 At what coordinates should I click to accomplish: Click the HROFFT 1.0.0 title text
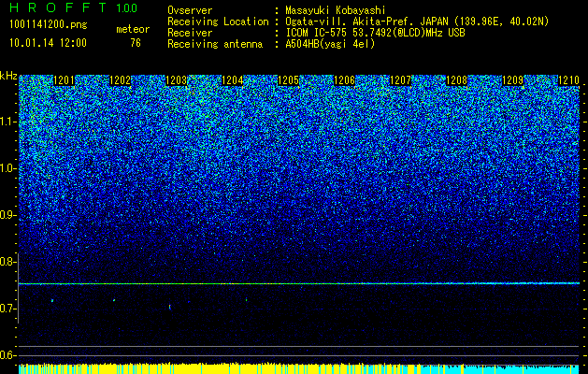[x=74, y=7]
